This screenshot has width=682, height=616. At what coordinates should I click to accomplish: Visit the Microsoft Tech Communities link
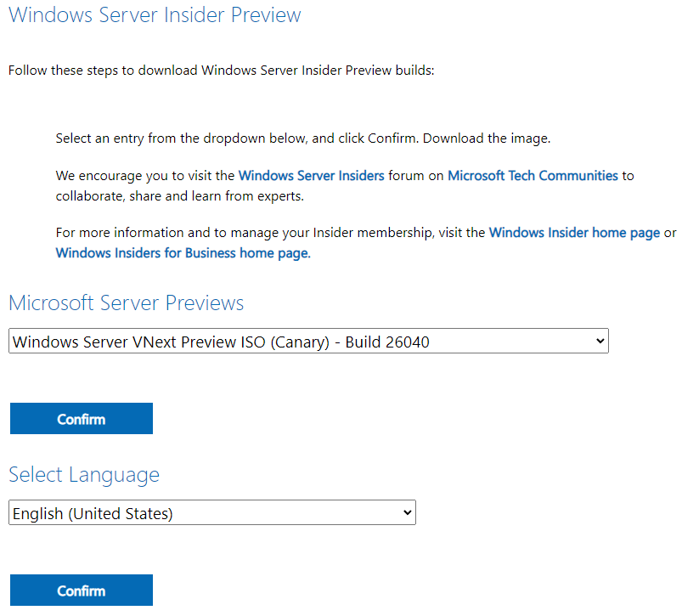point(533,176)
